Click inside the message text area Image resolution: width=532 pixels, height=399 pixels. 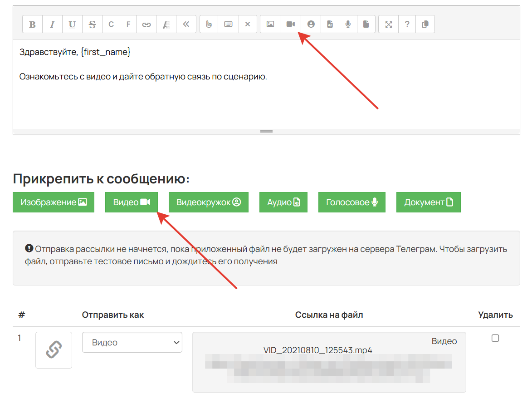coord(266,84)
